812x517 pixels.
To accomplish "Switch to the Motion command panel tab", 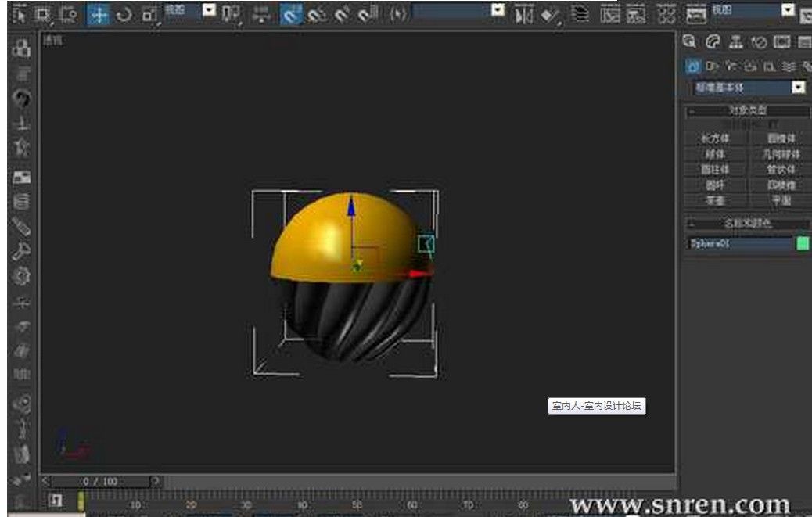I will click(x=759, y=41).
